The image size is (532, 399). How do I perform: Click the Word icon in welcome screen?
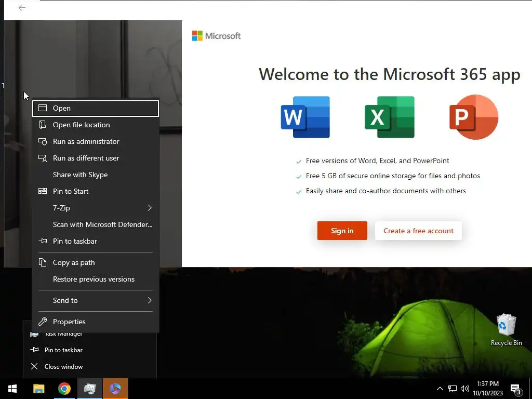point(305,117)
